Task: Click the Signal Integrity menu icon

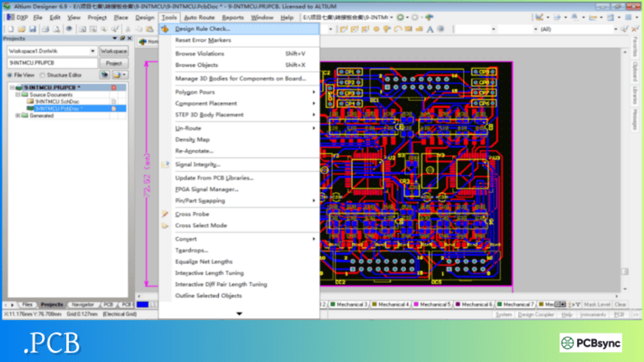Action: (165, 164)
